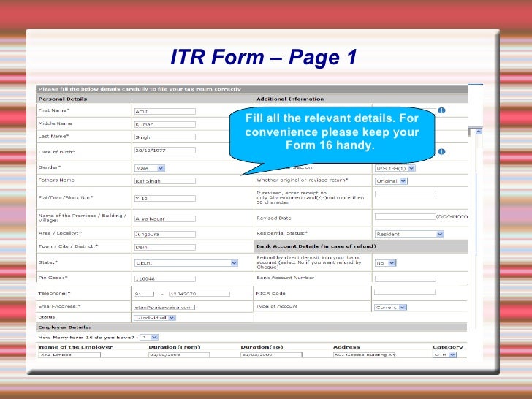The height and width of the screenshot is (399, 532).
Task: Click the employer Address field
Action: point(364,355)
